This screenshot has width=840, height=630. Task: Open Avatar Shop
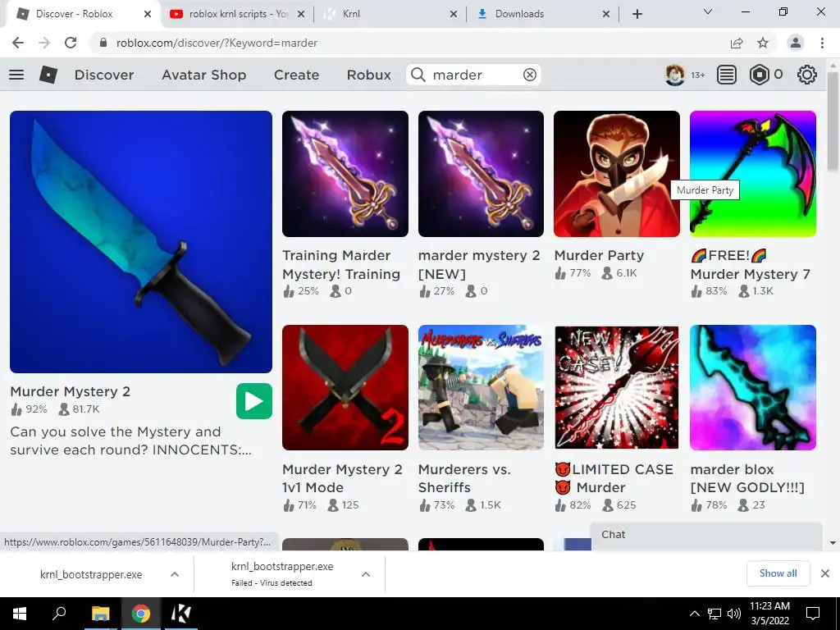click(x=203, y=75)
